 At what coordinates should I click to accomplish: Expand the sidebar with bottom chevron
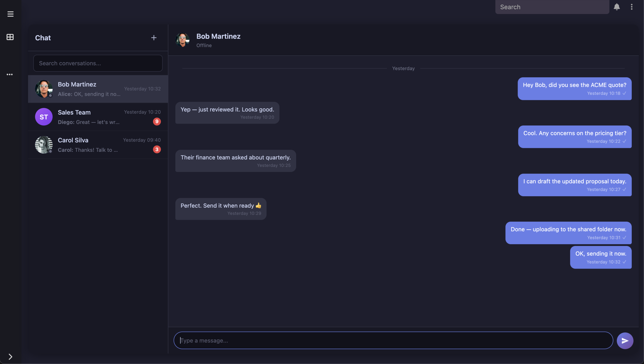coord(10,356)
